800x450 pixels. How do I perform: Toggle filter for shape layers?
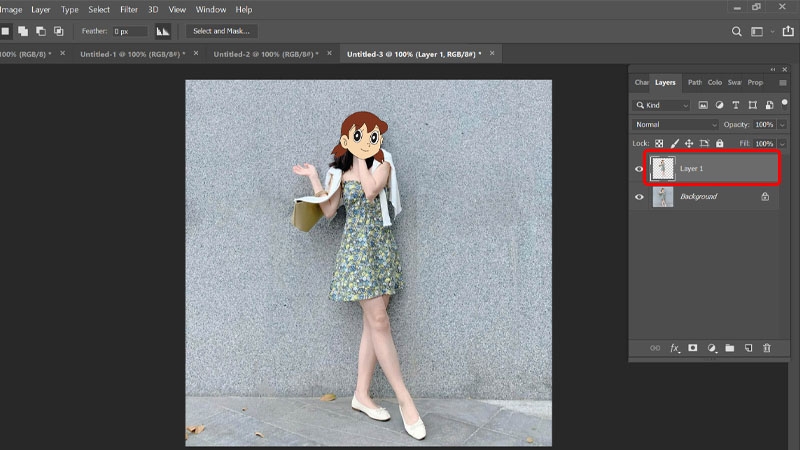(753, 105)
